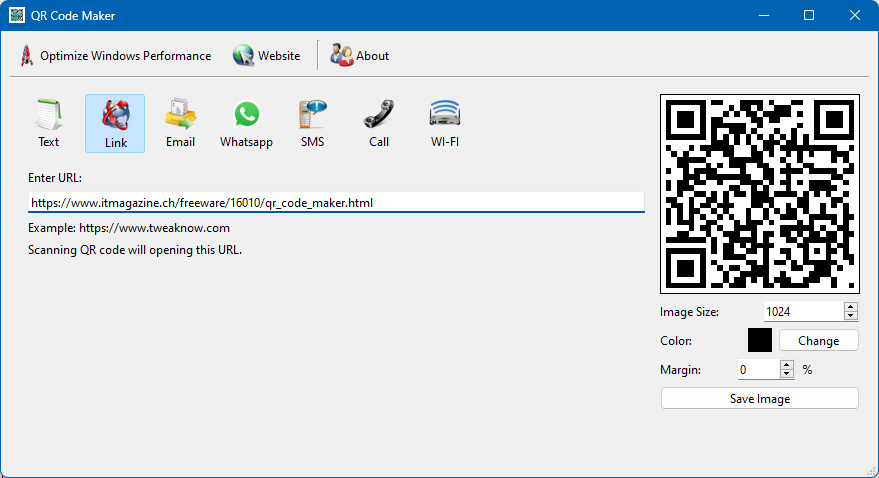Focus the Enter URL input field
Screen dimensions: 879x478
336,202
